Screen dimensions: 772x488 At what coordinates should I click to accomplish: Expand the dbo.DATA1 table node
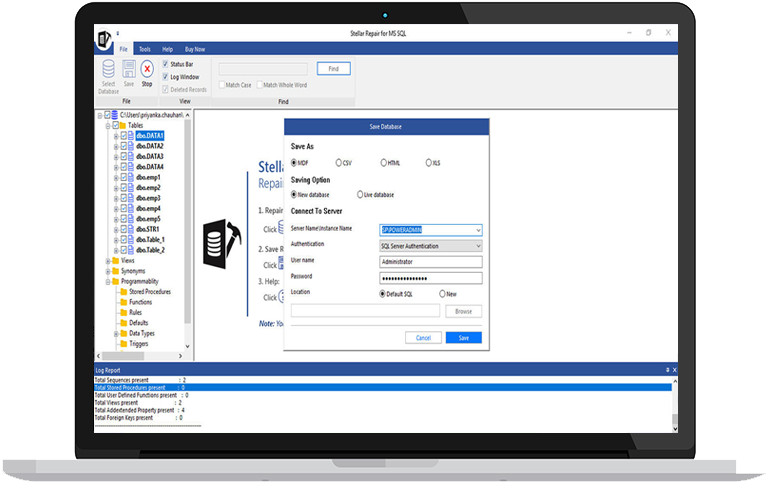pos(116,135)
